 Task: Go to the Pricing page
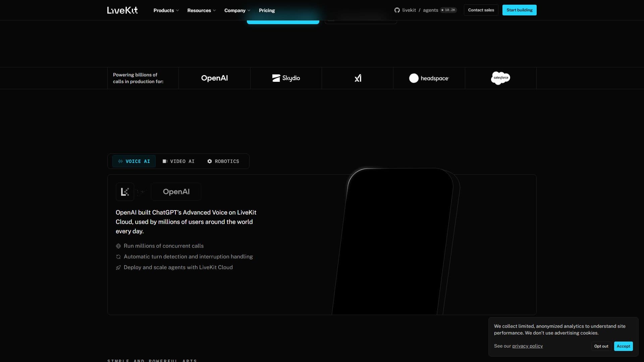point(267,10)
